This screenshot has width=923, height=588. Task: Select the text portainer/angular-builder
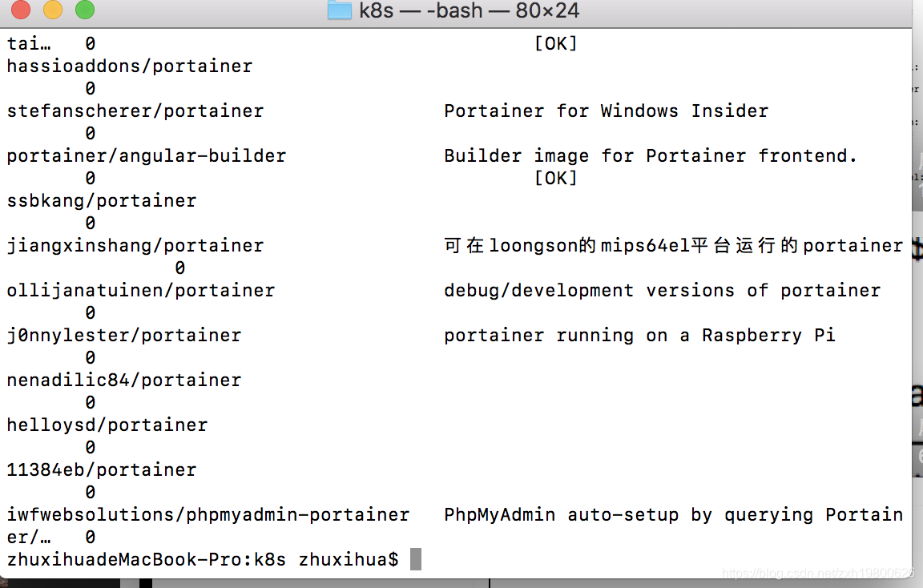point(147,155)
